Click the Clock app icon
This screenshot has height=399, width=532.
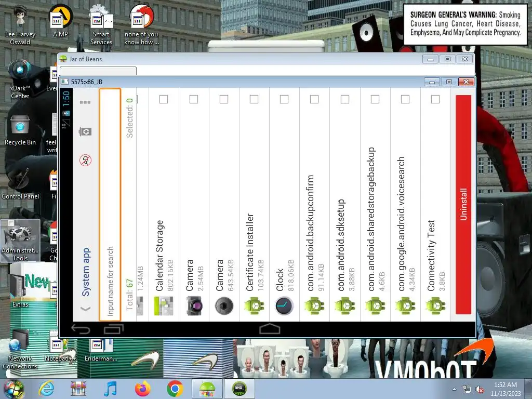pyautogui.click(x=284, y=305)
